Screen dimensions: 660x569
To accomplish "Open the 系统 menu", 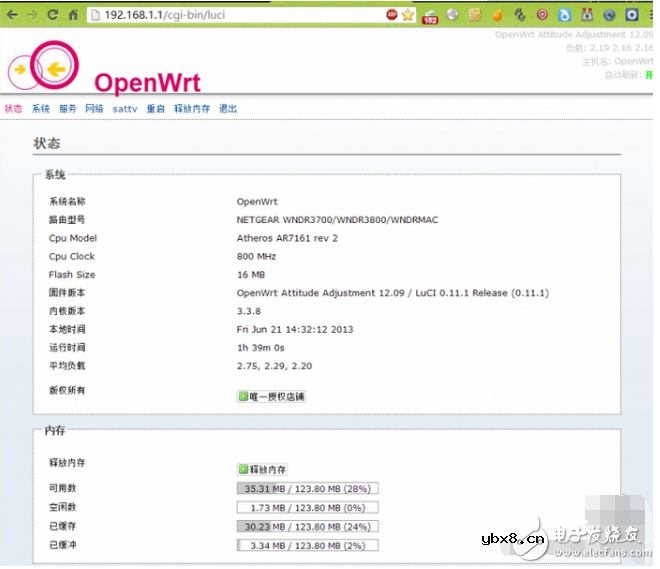I will pos(40,109).
